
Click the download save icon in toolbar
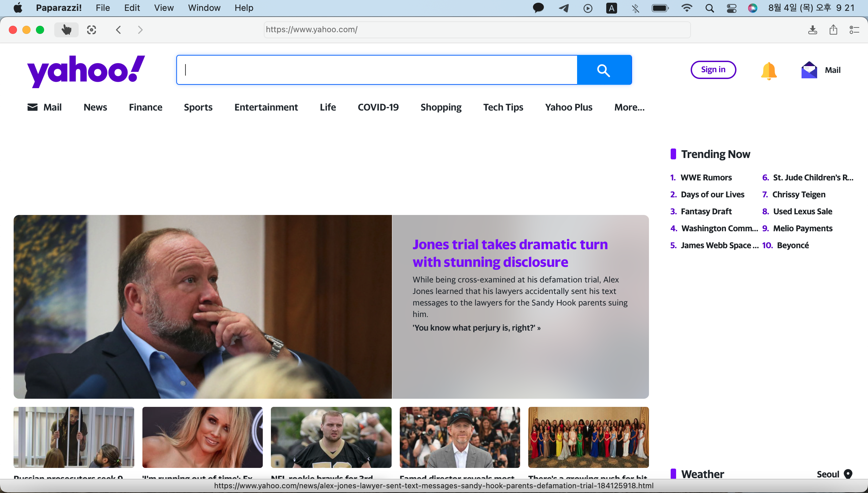tap(812, 30)
